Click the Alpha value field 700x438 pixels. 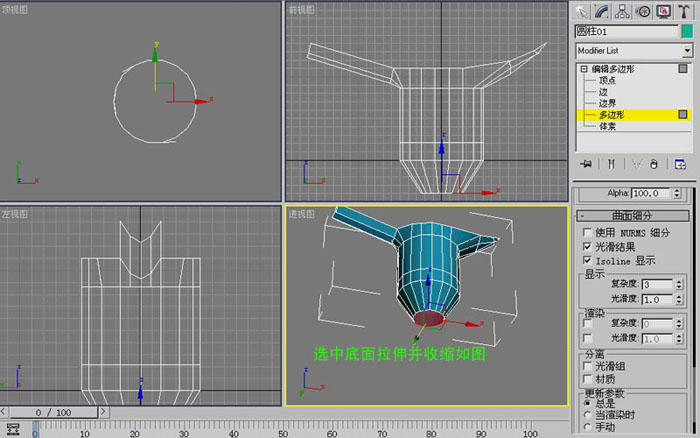pyautogui.click(x=651, y=193)
